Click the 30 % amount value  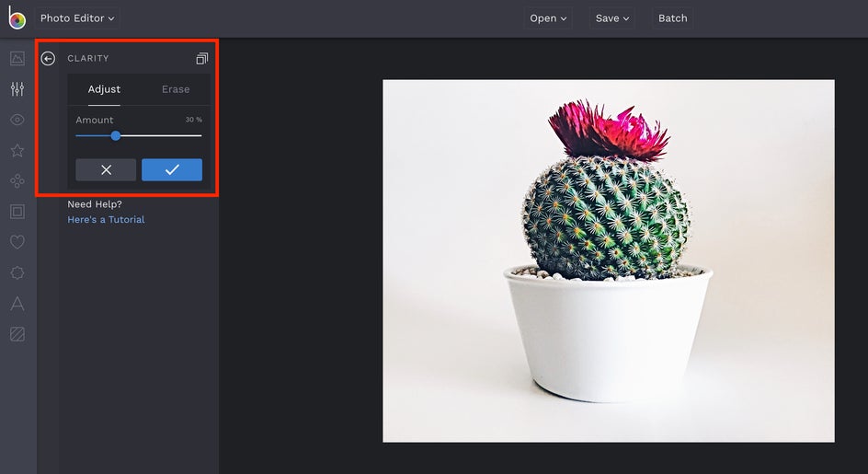tap(194, 120)
